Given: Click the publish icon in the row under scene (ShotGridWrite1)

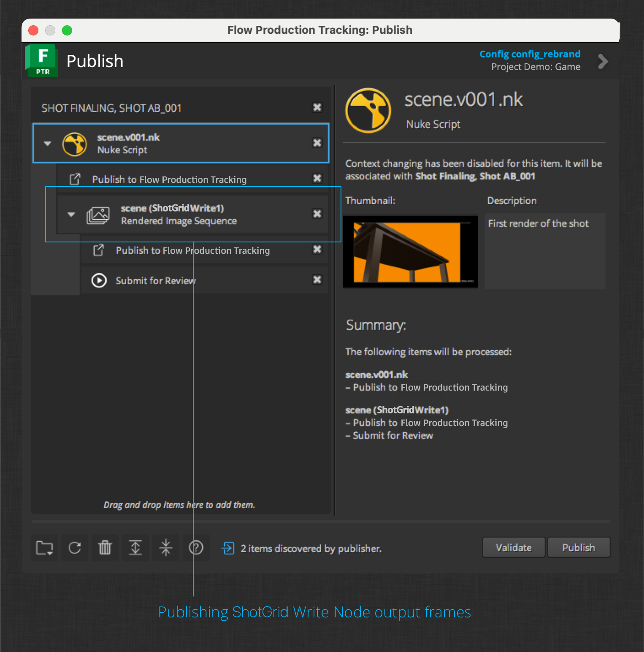Looking at the screenshot, I should (98, 250).
